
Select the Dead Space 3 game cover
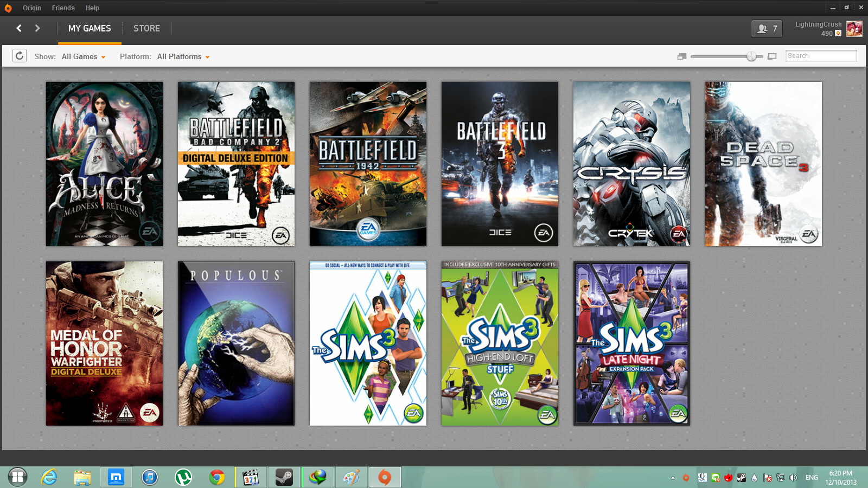point(763,164)
